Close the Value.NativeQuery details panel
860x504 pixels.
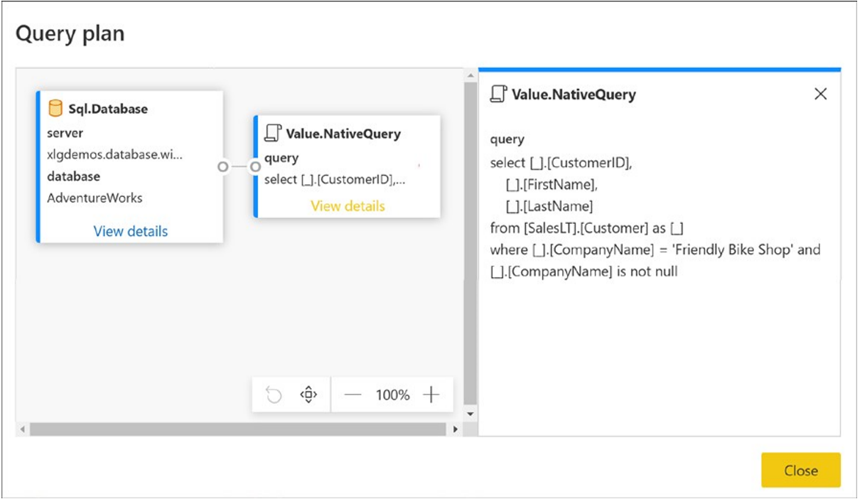(x=821, y=94)
